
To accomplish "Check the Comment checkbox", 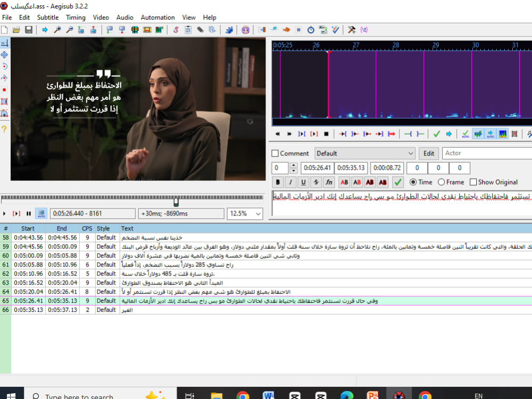I will 275,153.
